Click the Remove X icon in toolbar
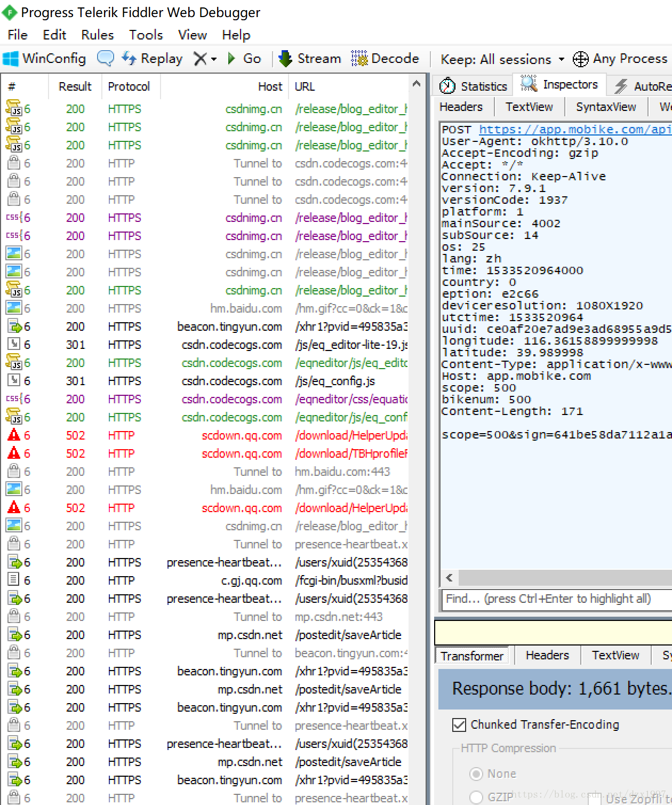The width and height of the screenshot is (672, 805). coord(200,59)
